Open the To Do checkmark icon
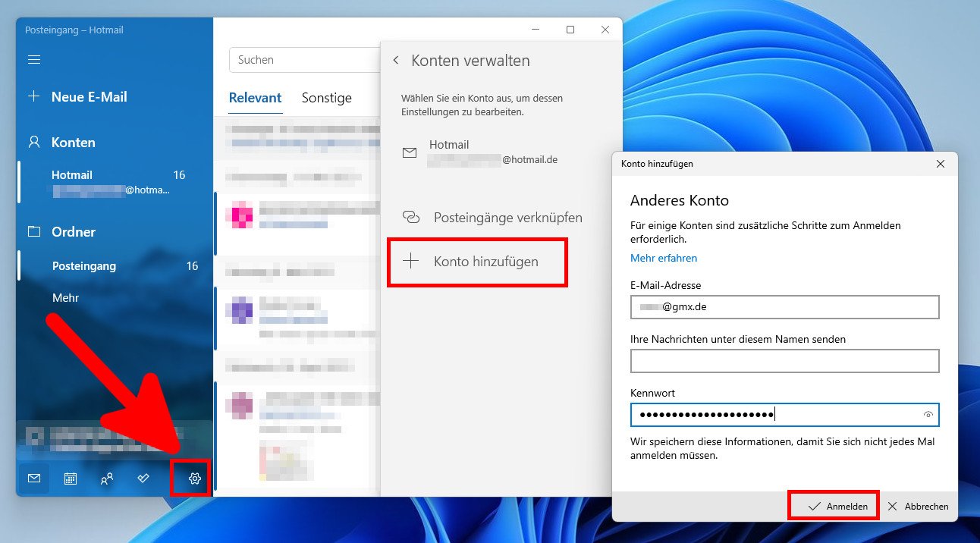 143,479
